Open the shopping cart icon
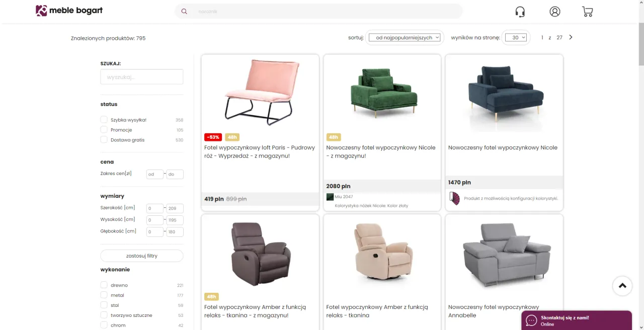This screenshot has height=330, width=644. (587, 11)
